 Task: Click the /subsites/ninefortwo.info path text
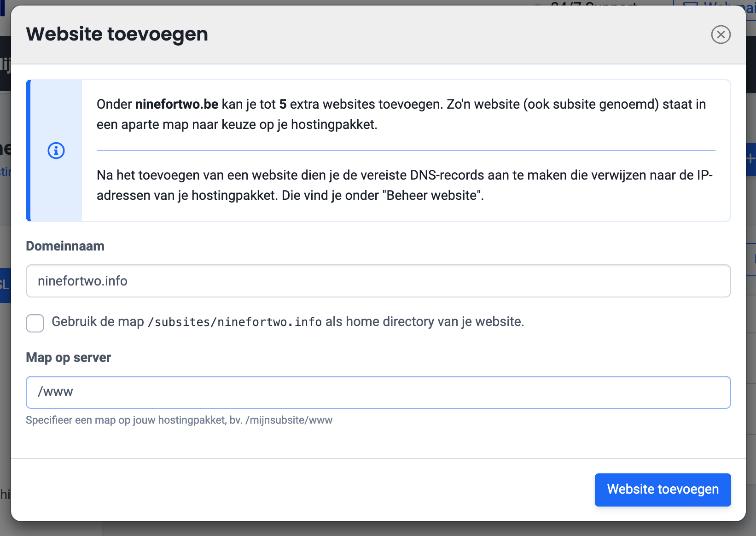(x=235, y=322)
